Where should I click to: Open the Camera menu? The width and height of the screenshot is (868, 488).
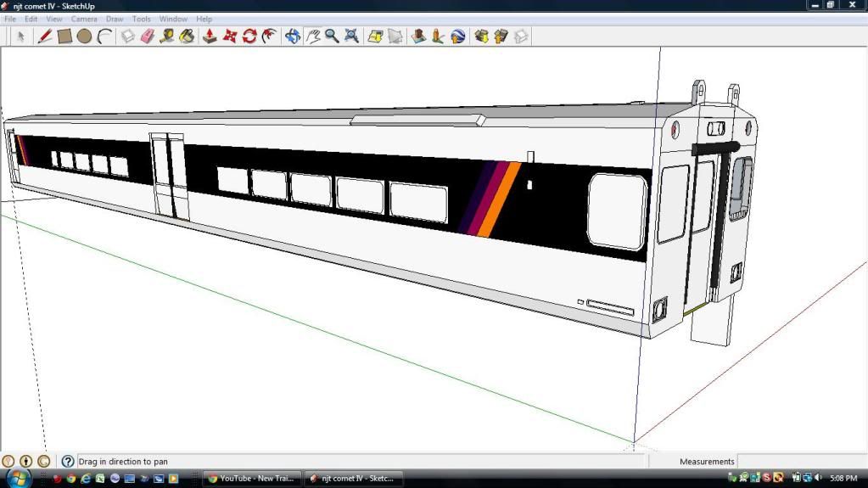[x=84, y=19]
